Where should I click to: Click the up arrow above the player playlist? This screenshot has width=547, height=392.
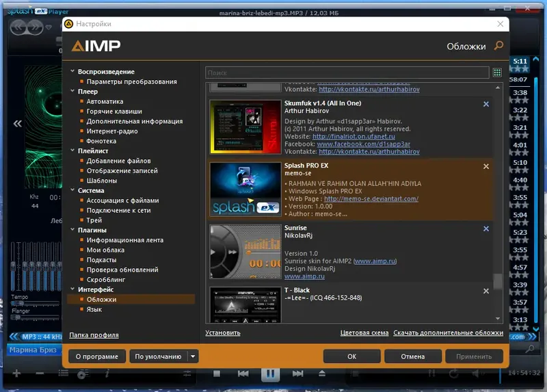click(x=536, y=59)
